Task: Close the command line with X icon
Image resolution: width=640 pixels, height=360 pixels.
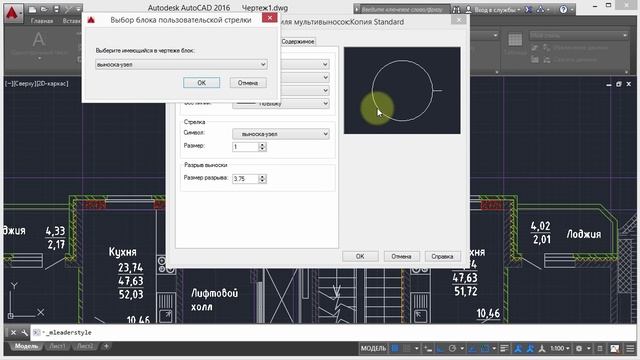Action: [x=13, y=333]
